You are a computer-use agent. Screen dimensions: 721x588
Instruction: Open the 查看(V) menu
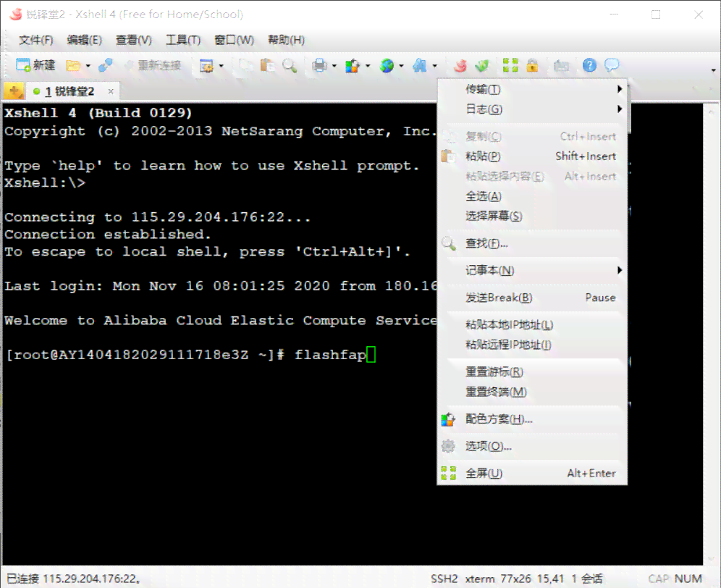pyautogui.click(x=133, y=40)
